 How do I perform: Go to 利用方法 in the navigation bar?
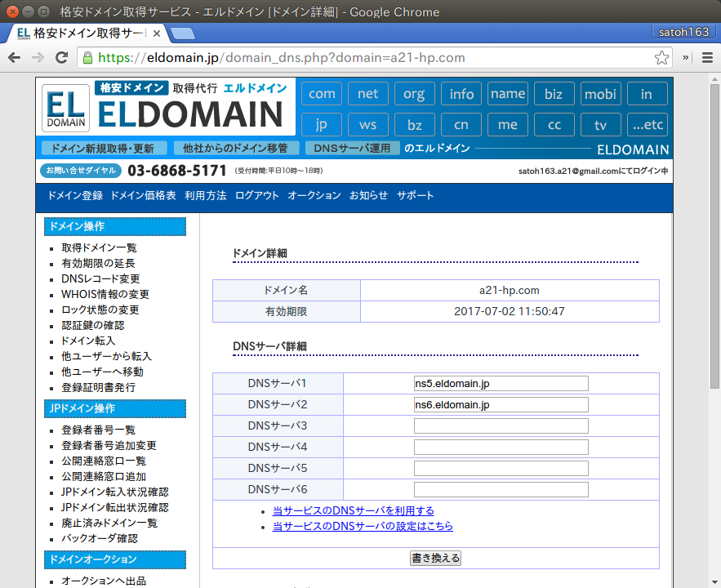click(206, 195)
